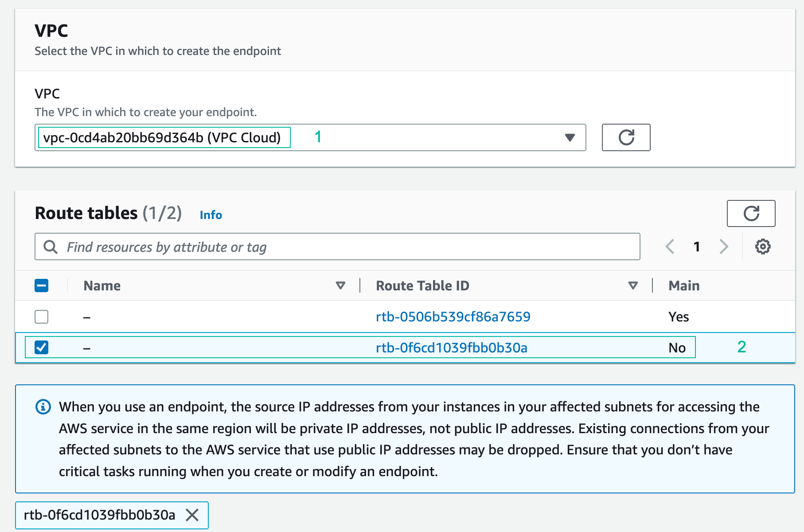Check the rtb-0506b539cf86a7659 row checkbox
The width and height of the screenshot is (804, 532).
click(42, 317)
